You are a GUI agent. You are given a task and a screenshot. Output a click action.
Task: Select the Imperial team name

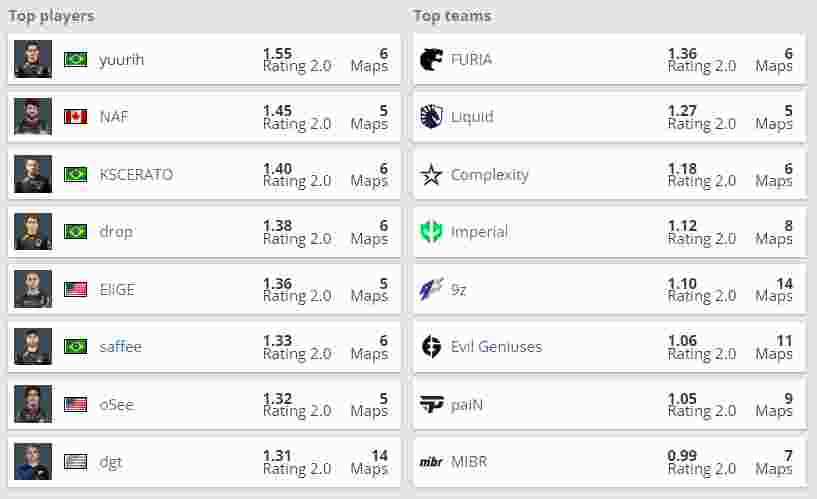[479, 232]
